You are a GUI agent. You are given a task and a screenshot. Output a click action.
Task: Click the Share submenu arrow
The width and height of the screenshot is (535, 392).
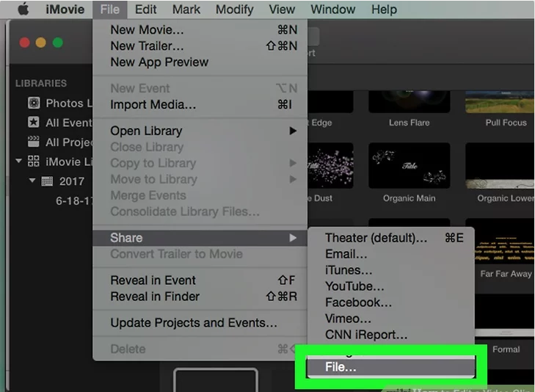click(293, 238)
